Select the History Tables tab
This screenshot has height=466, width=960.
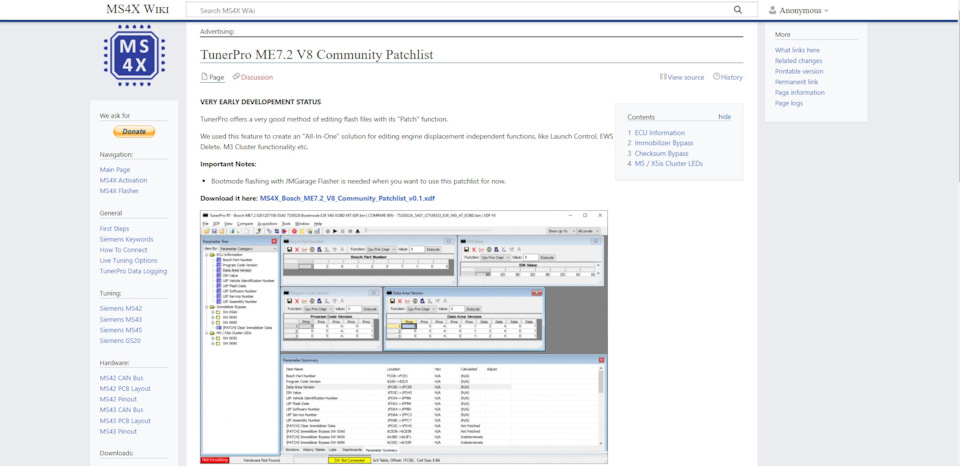tap(314, 449)
